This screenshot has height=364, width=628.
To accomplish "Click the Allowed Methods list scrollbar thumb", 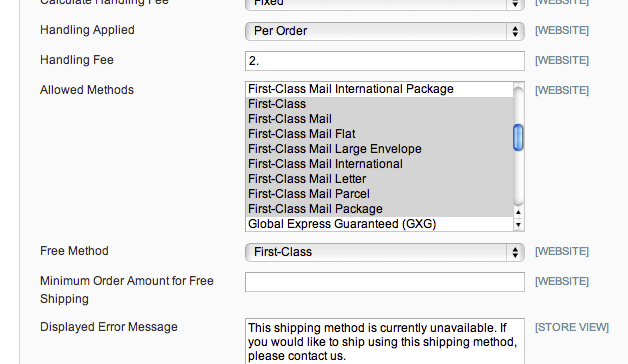I will coord(518,137).
